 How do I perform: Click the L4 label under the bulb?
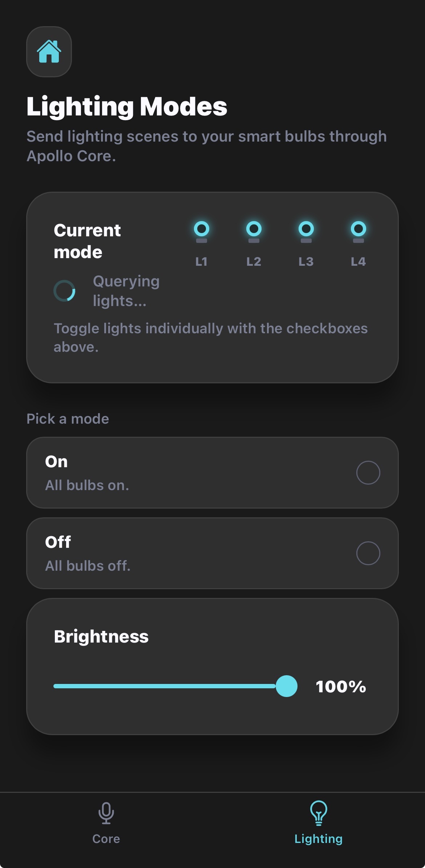coord(358,262)
